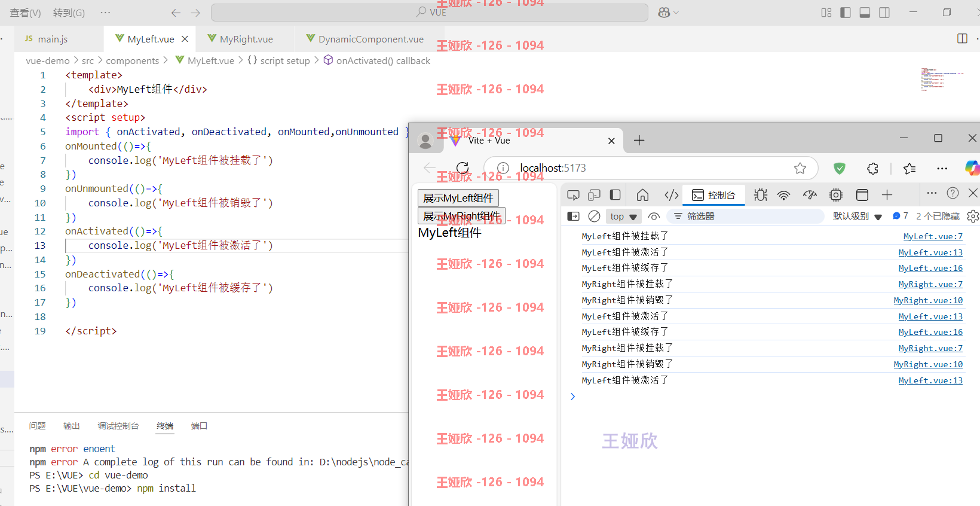The width and height of the screenshot is (980, 506).
Task: Click the 展示MyLeft组件 button
Action: coord(458,198)
